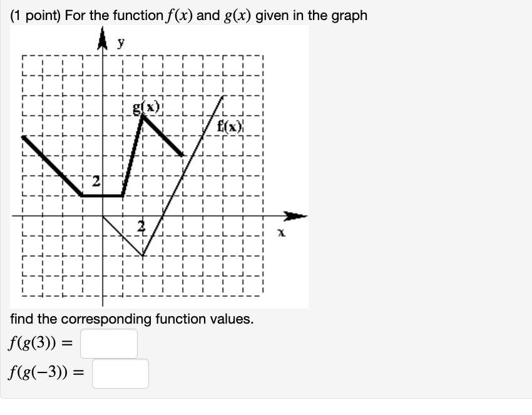Click inside the f(g(3)) answer box
The image size is (532, 415).
coord(109,343)
